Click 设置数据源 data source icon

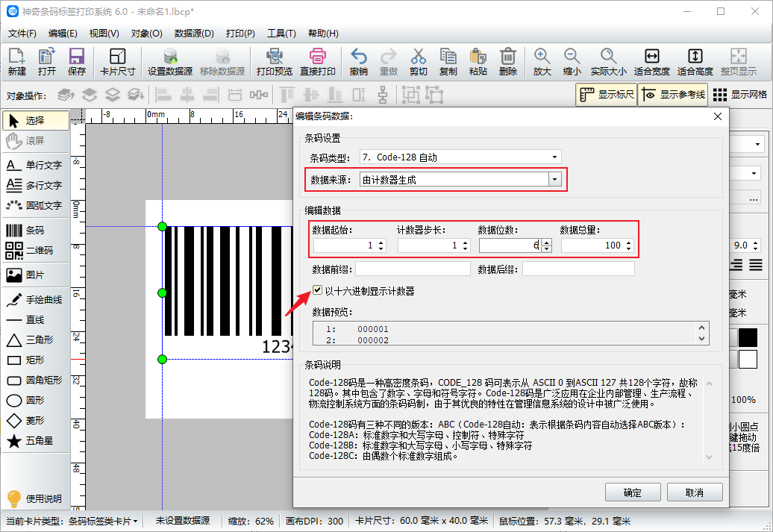point(170,62)
